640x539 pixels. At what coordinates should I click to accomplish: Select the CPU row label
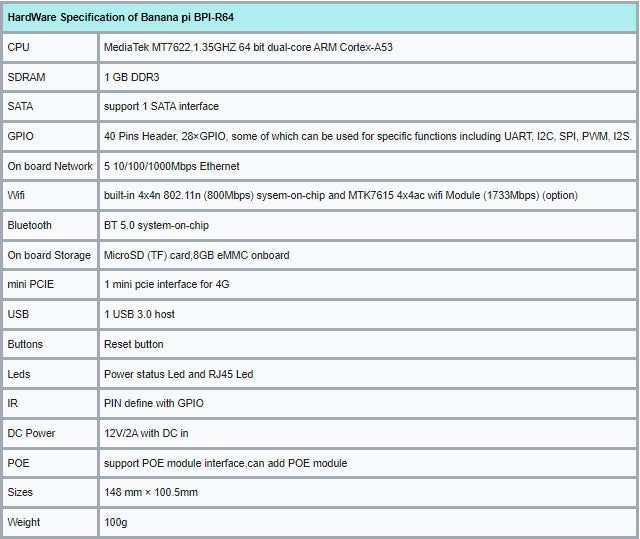coord(19,47)
